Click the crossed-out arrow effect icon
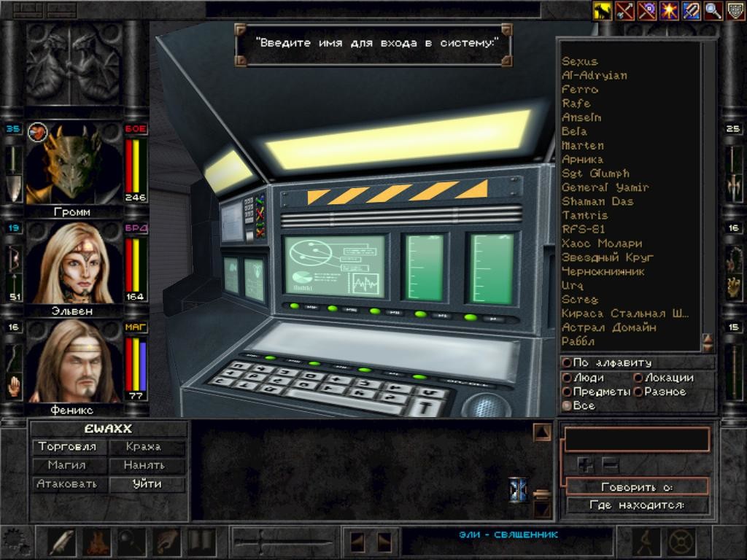 click(624, 10)
